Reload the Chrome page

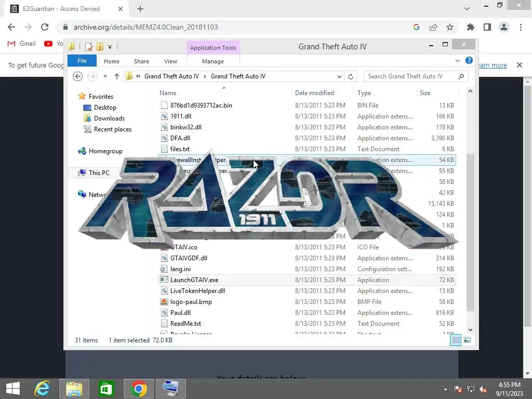click(45, 27)
